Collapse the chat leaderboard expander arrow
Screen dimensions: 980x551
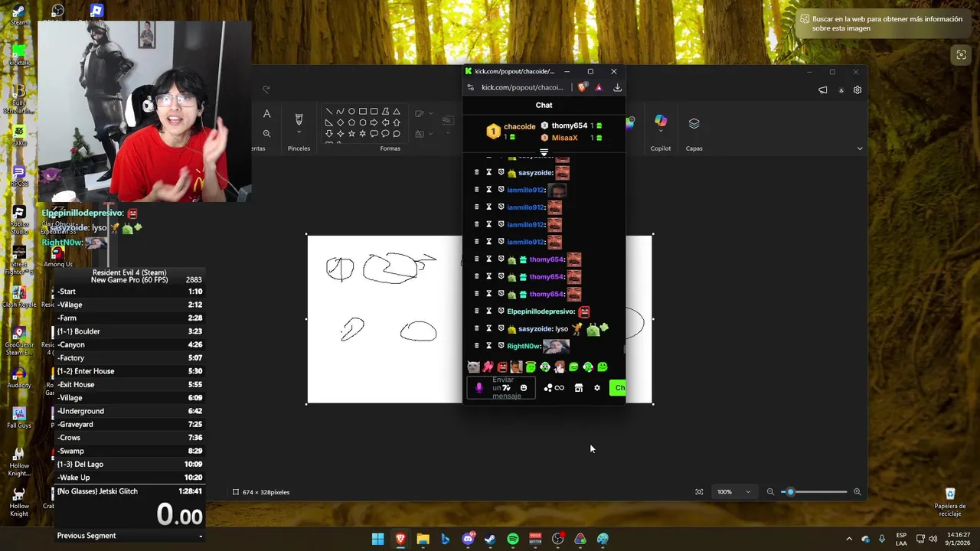pyautogui.click(x=544, y=152)
